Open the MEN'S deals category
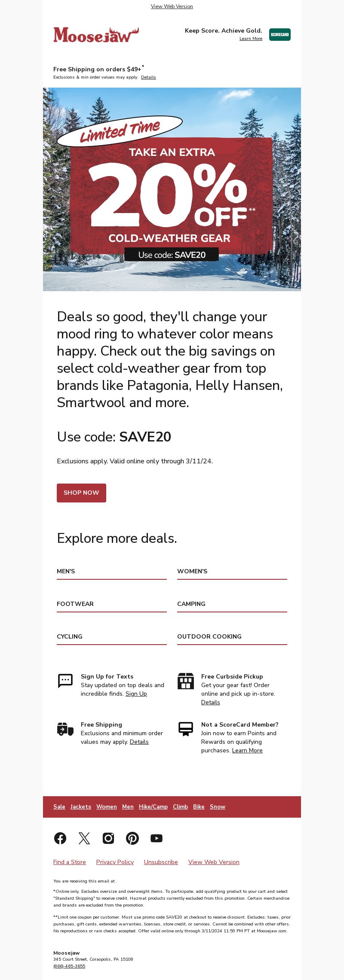The width and height of the screenshot is (344, 980). click(x=112, y=572)
